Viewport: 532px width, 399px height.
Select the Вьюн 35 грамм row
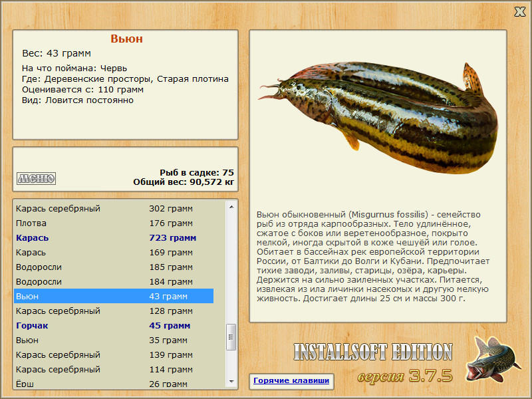tap(114, 340)
